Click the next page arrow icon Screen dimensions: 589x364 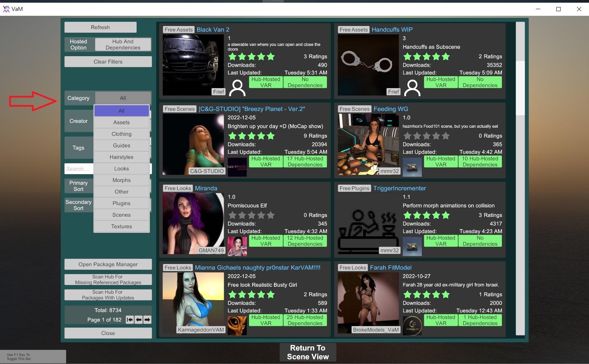coord(148,320)
